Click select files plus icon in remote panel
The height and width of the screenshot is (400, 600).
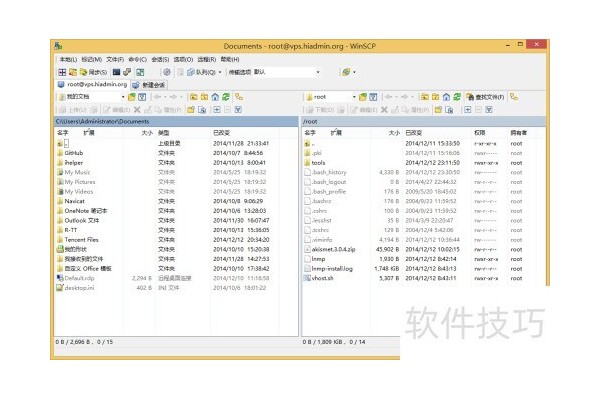pyautogui.click(x=468, y=110)
